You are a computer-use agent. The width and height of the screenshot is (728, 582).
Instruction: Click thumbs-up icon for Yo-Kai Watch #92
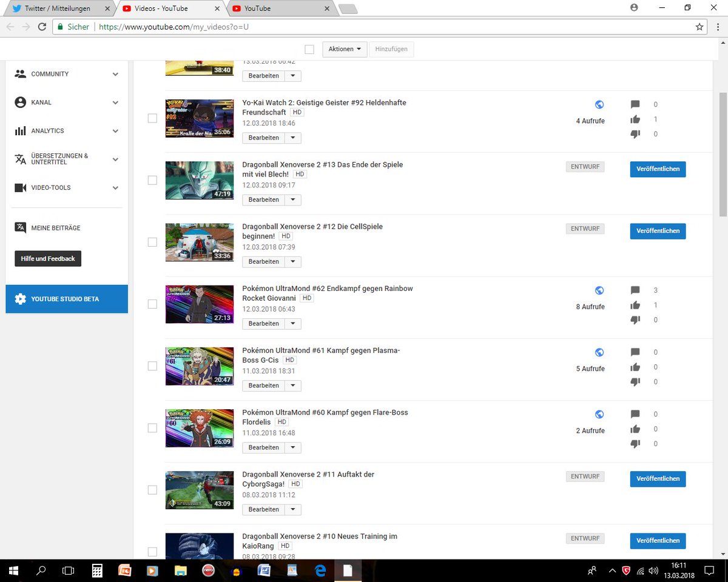click(635, 119)
